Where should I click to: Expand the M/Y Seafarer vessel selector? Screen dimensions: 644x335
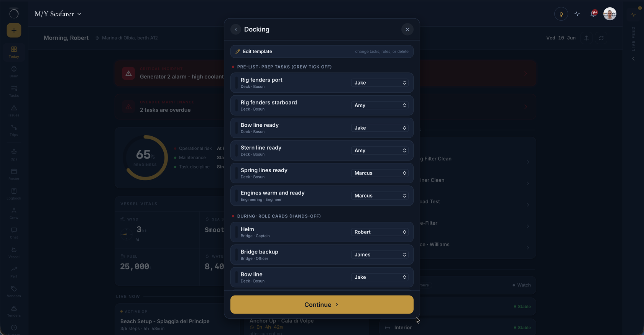[58, 14]
